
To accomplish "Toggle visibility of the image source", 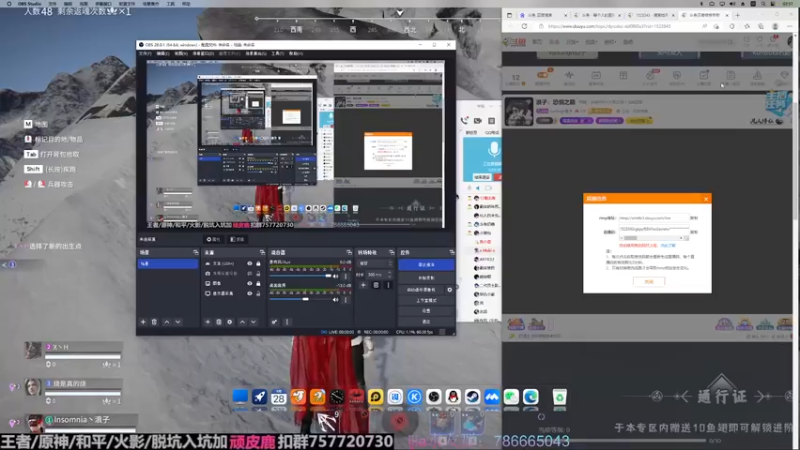I will 249,283.
